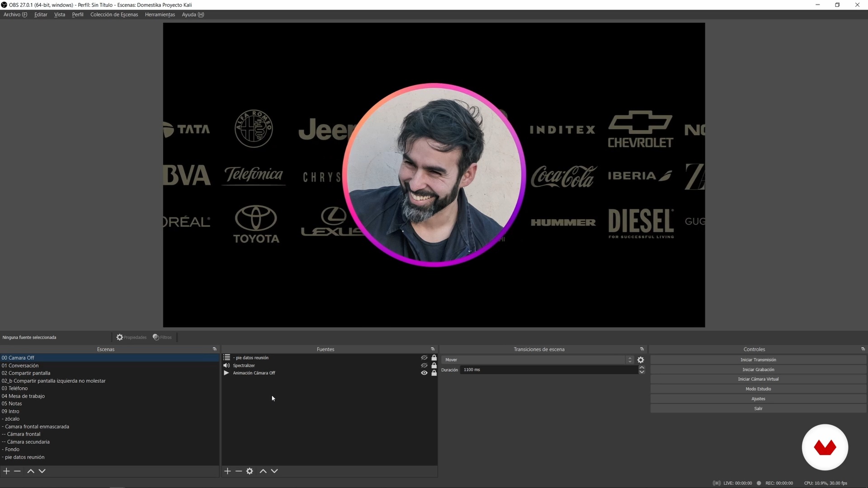Open the Vista menu

click(60, 14)
